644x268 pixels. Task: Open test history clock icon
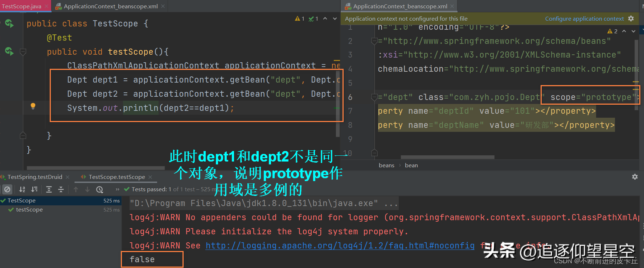100,189
